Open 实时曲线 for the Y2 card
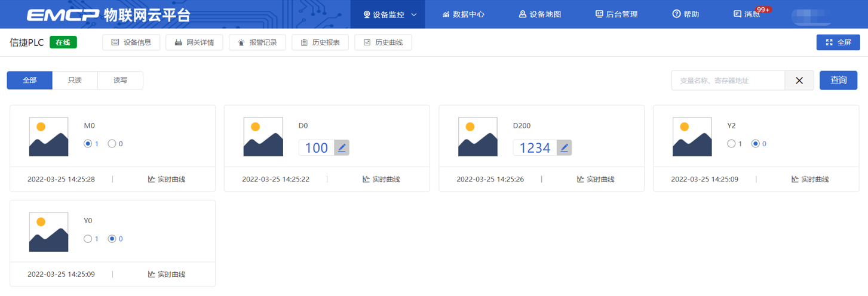The image size is (868, 296). 810,179
